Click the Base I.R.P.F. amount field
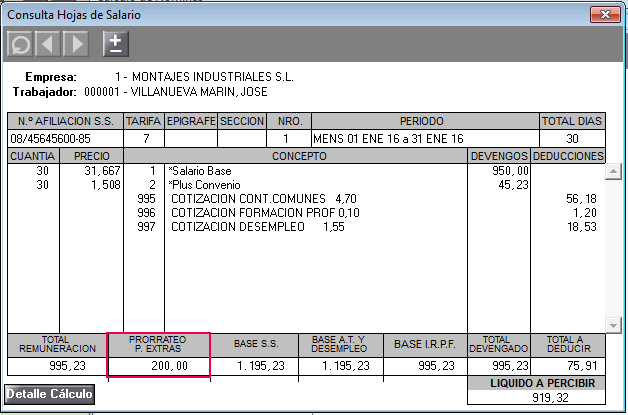The width and height of the screenshot is (628, 415). tap(425, 367)
